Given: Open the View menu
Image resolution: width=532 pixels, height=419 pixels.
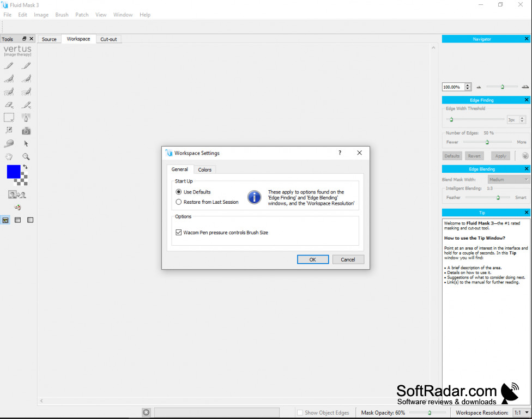Looking at the screenshot, I should [x=101, y=15].
